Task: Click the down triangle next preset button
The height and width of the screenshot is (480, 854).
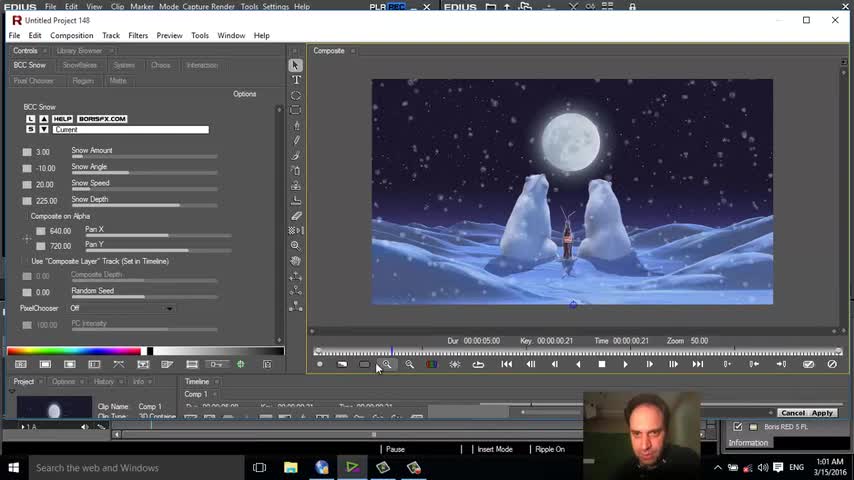Action: (x=44, y=130)
